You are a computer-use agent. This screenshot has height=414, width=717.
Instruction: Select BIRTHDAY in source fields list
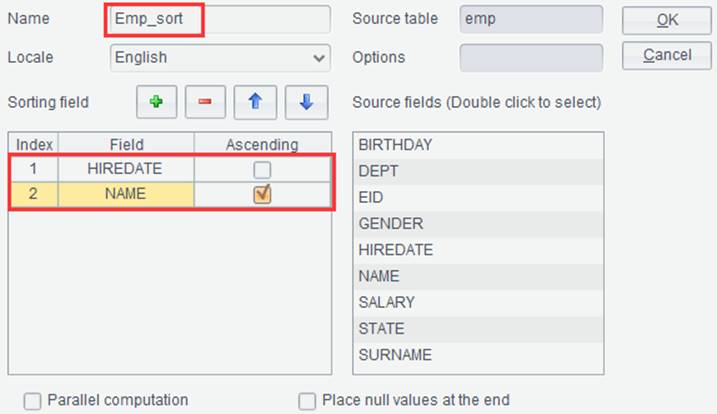pyautogui.click(x=478, y=145)
